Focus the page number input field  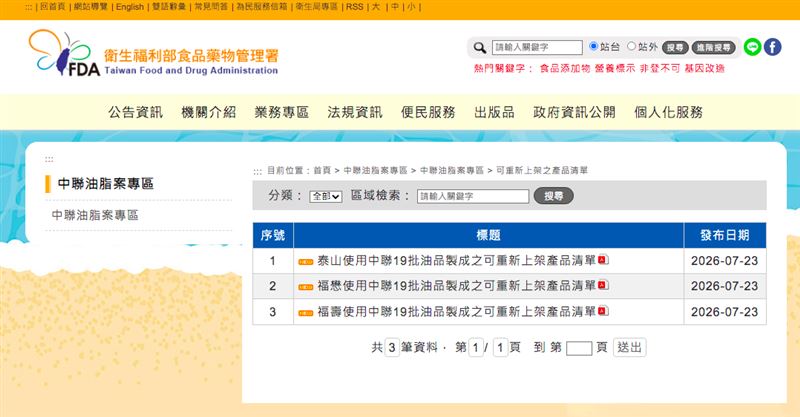(579, 348)
